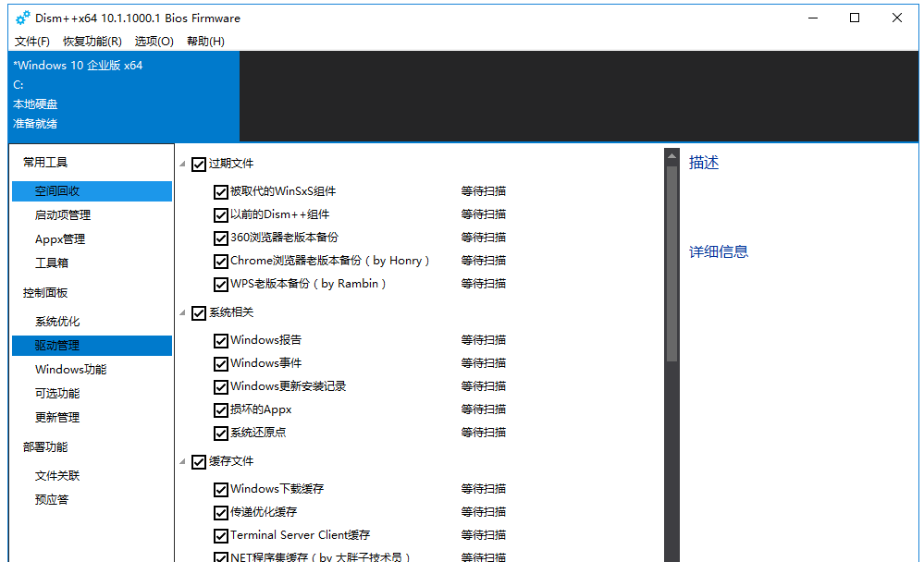Collapse the 缓存文件 group
The image size is (924, 562).
click(181, 461)
